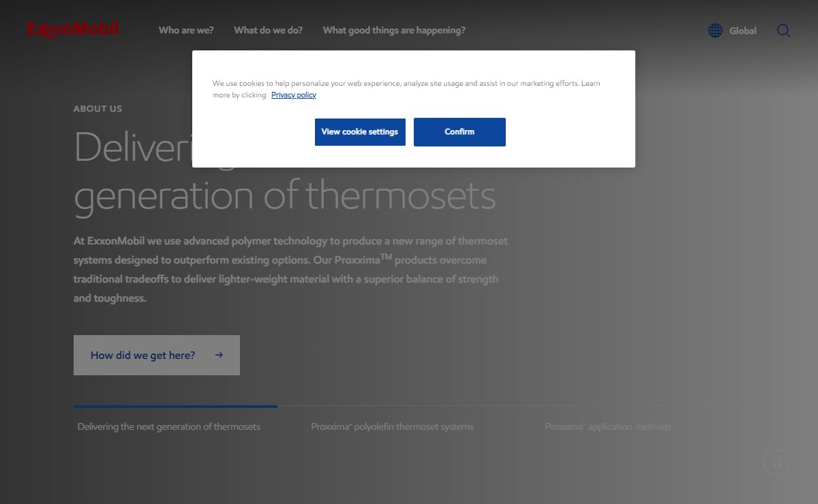Open 'What good things are happening?' menu
The height and width of the screenshot is (504, 818).
tap(394, 31)
